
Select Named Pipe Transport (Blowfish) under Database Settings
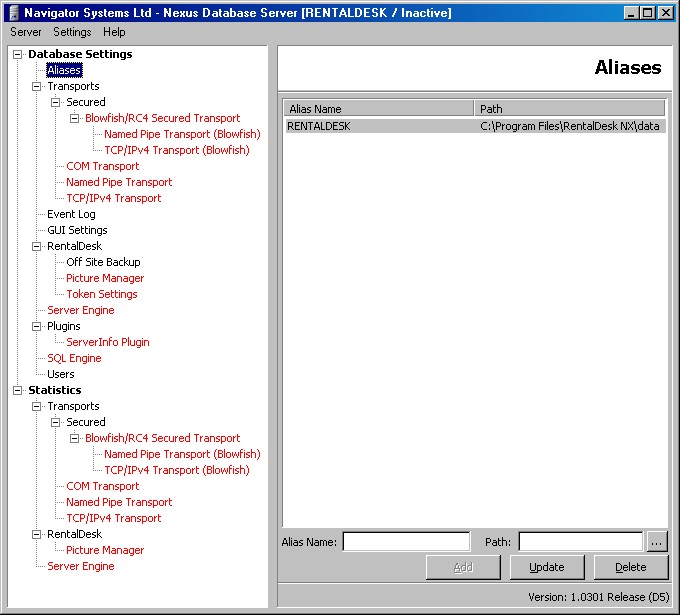tap(182, 134)
